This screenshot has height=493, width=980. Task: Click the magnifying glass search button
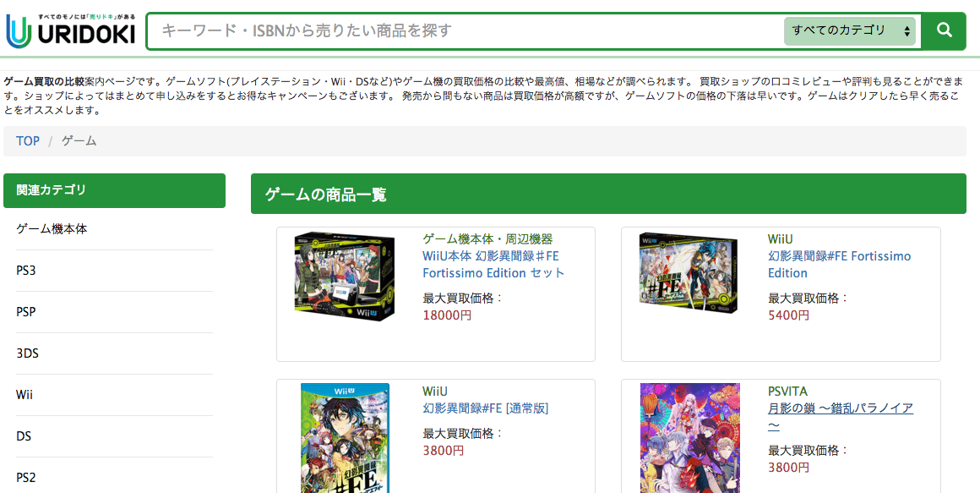(945, 30)
